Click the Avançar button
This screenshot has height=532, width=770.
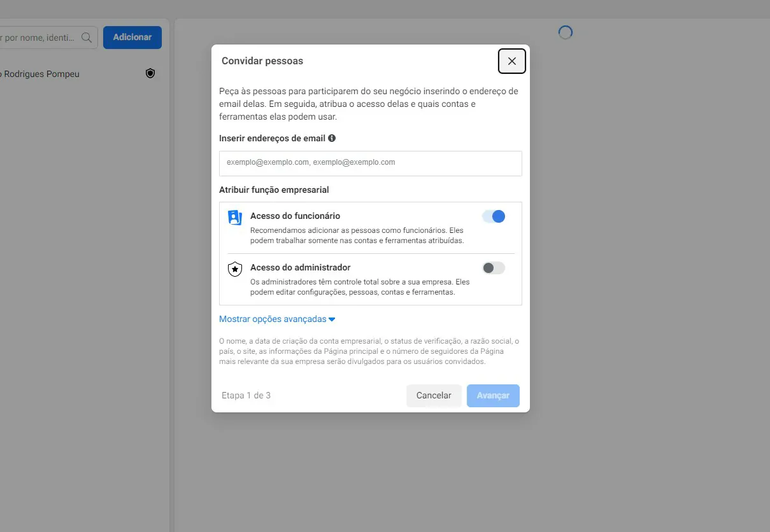click(x=493, y=395)
